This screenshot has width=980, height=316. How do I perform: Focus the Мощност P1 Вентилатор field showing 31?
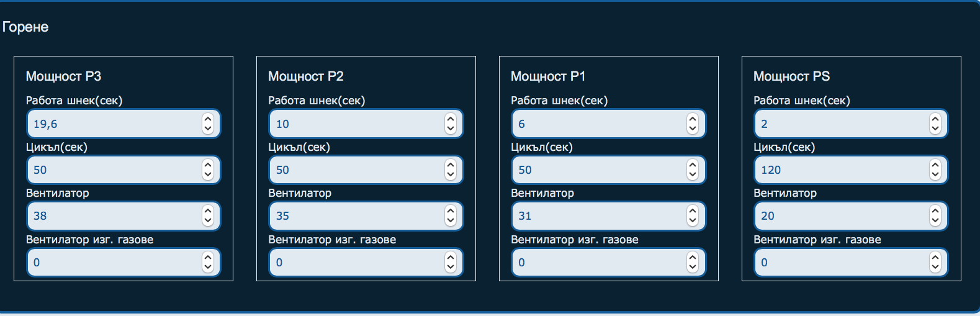coord(596,216)
